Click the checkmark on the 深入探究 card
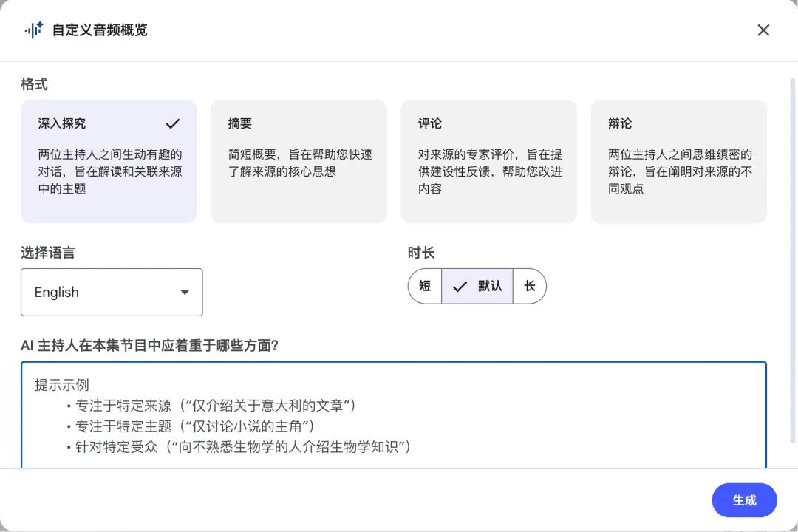Viewport: 798px width, 532px height. point(173,123)
